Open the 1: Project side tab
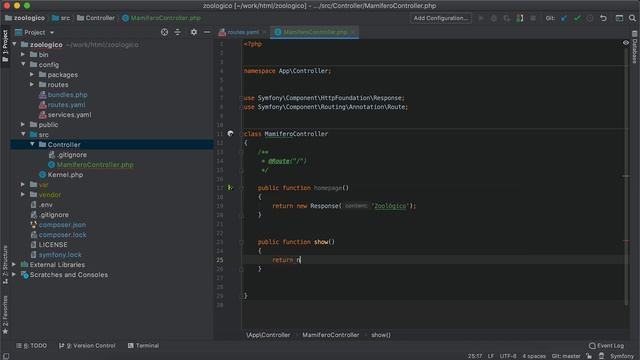 click(x=5, y=46)
